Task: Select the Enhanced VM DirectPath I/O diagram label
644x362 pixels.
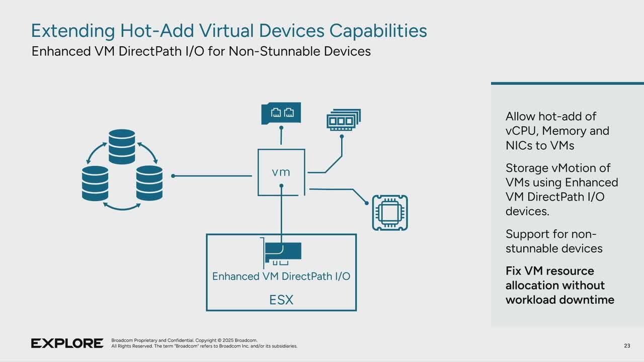Action: [x=281, y=276]
